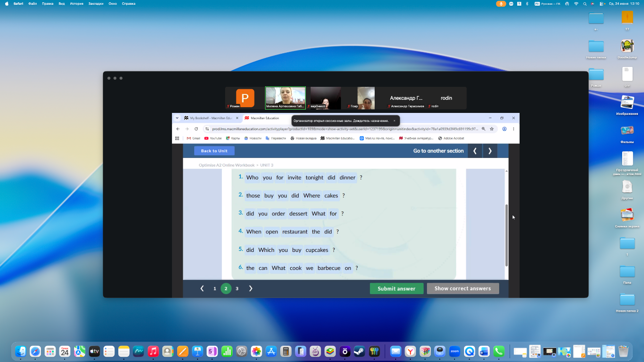Open Steam from the dock

(359, 351)
